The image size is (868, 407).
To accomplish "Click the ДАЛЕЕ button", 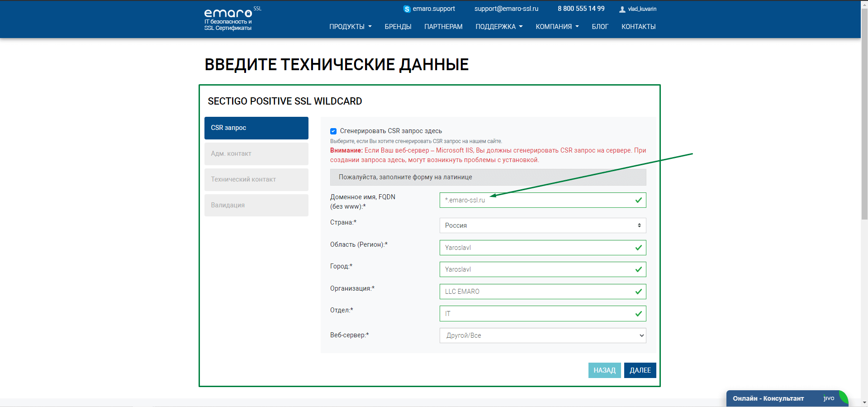I will click(x=640, y=370).
